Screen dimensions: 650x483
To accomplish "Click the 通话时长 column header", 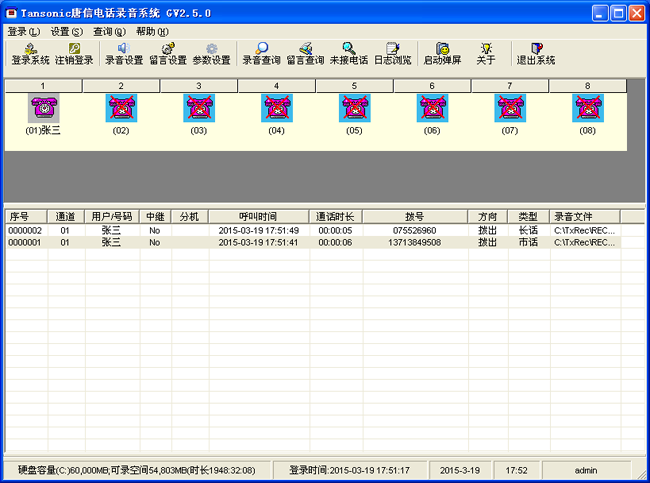I will [335, 216].
